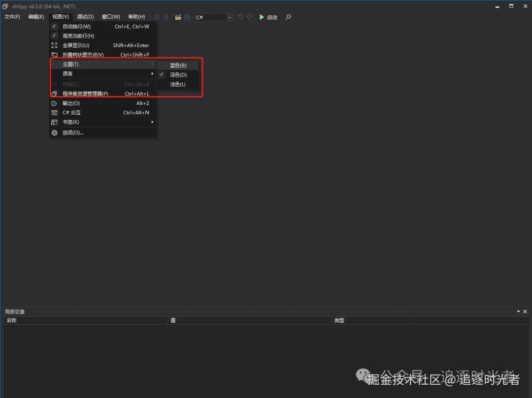Screen dimensions: 532x398
Task: Select the dark theme 深色(D)
Action: click(x=178, y=75)
